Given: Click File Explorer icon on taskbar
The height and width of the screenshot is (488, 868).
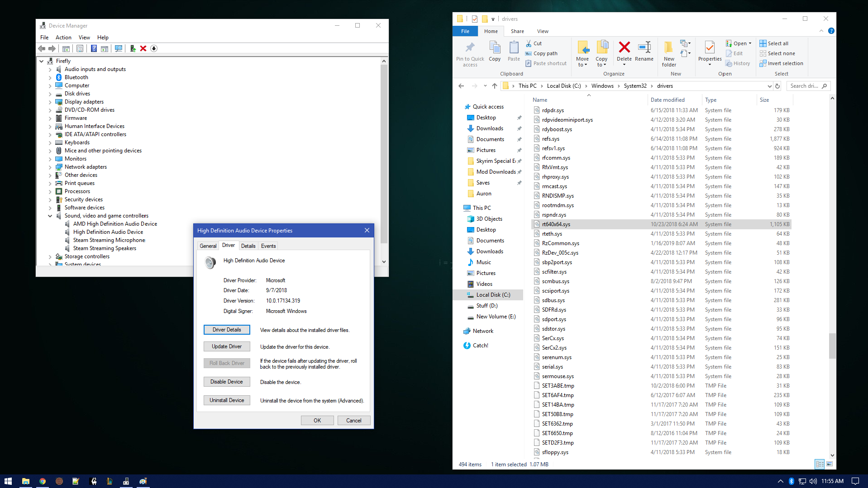Looking at the screenshot, I should (x=25, y=481).
